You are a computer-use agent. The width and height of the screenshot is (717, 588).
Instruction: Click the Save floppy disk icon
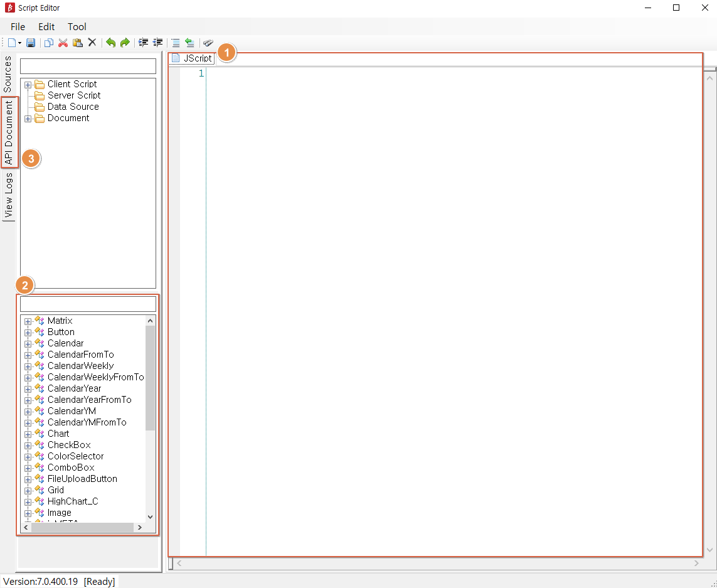(x=31, y=43)
